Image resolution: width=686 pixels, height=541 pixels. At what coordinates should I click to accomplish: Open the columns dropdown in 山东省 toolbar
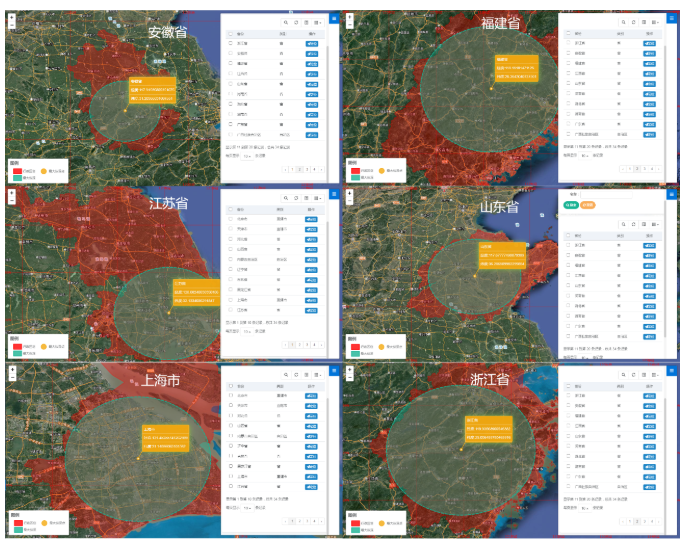point(655,224)
